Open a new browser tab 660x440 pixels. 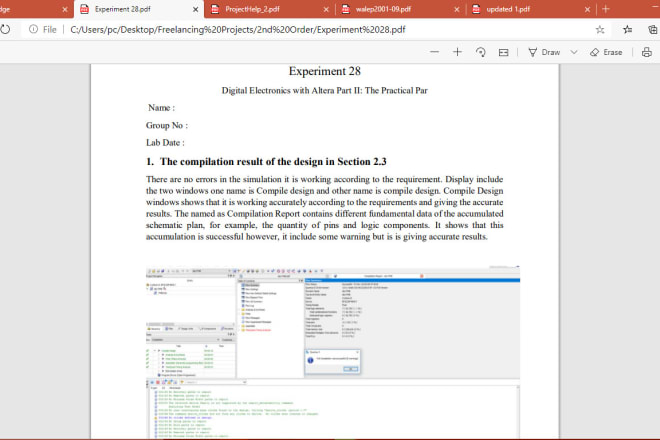606,9
